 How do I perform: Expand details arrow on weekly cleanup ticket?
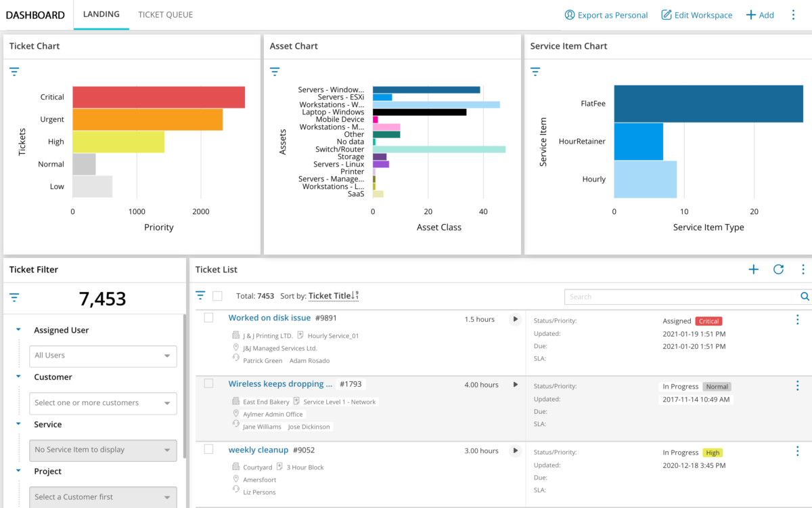[x=515, y=450]
